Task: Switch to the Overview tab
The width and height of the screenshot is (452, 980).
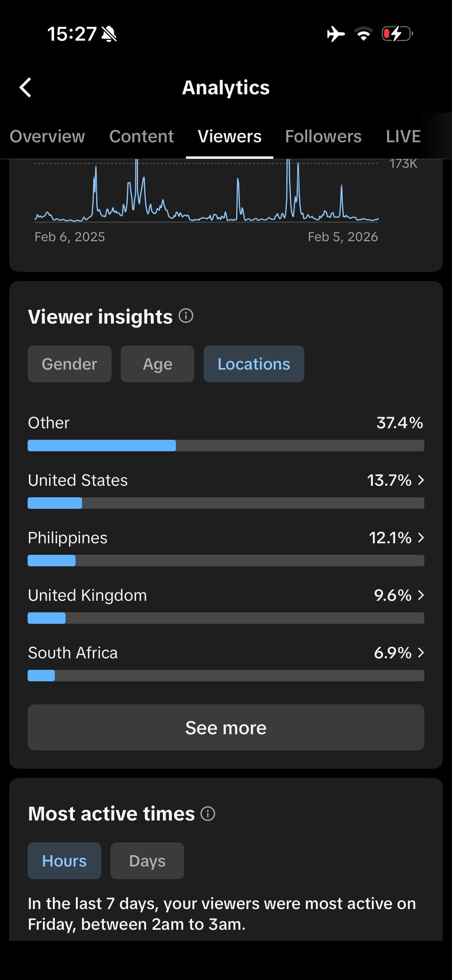Action: point(47,136)
